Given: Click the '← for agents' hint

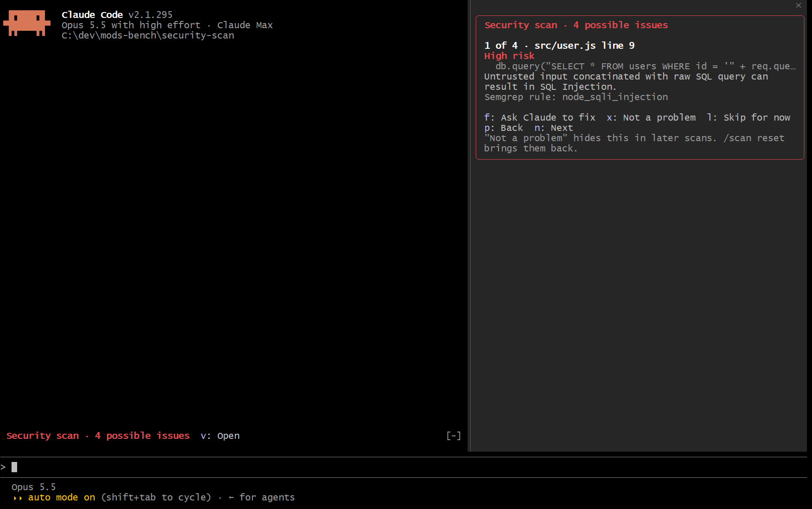Looking at the screenshot, I should [x=261, y=497].
